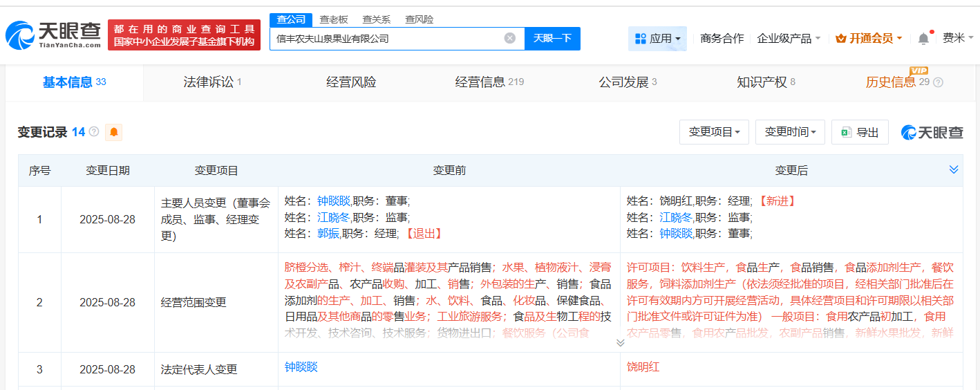Open notifications bell icon
The width and height of the screenshot is (980, 390).
click(x=923, y=39)
